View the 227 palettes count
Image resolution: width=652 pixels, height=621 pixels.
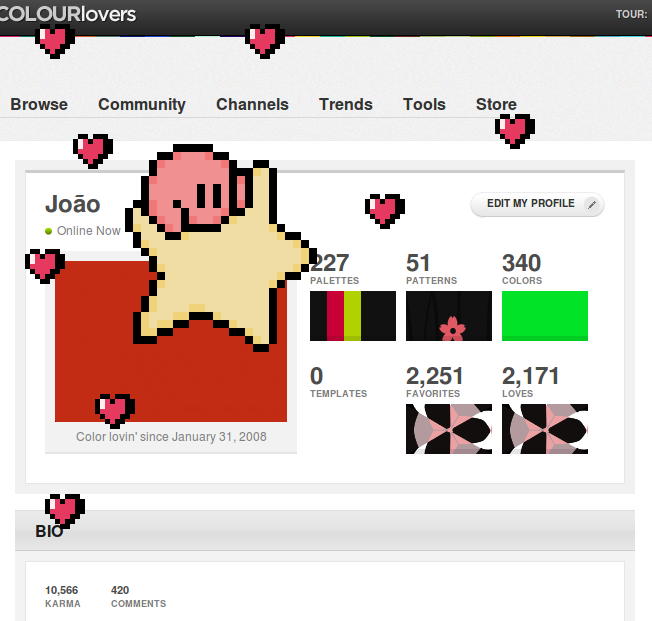click(x=330, y=262)
